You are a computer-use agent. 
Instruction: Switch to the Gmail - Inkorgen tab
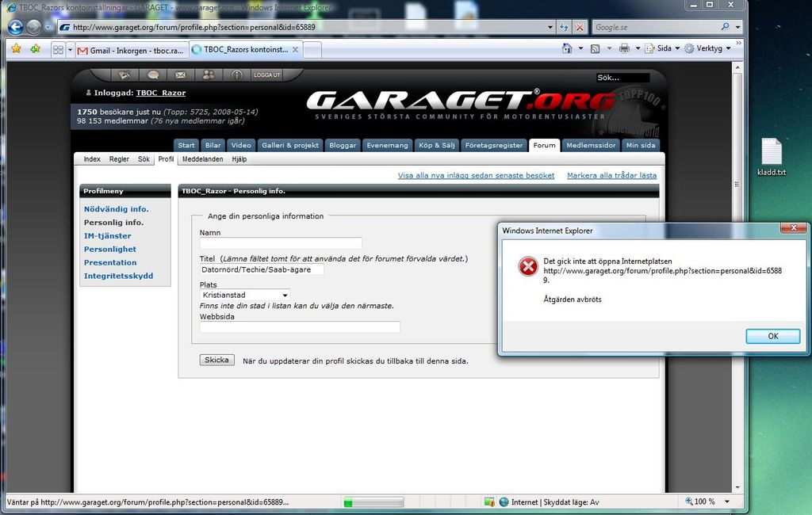[x=132, y=50]
